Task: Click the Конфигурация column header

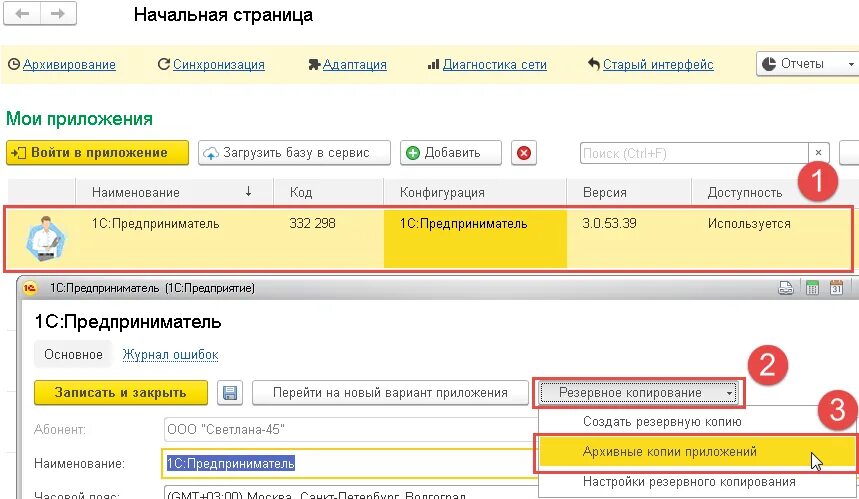Action: tap(475, 192)
